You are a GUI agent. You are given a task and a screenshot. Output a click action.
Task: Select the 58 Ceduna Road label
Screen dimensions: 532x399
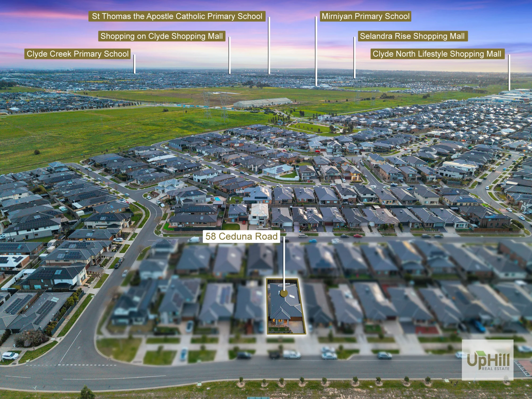[x=241, y=236]
